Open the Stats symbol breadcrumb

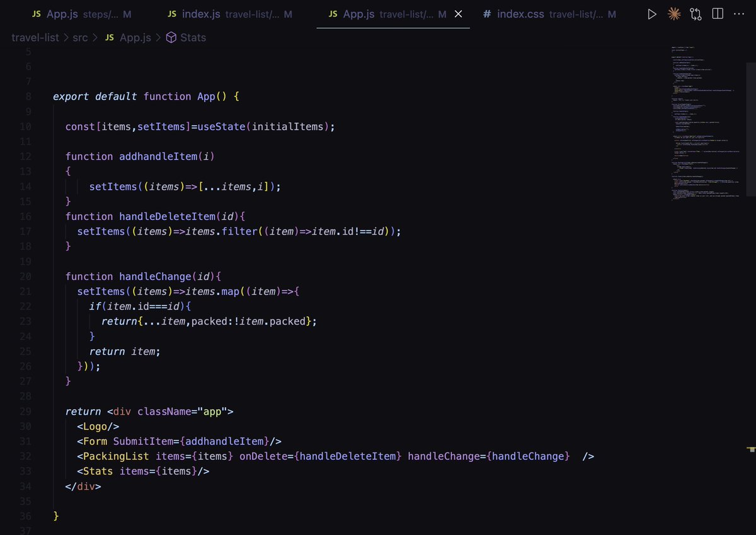click(x=193, y=38)
